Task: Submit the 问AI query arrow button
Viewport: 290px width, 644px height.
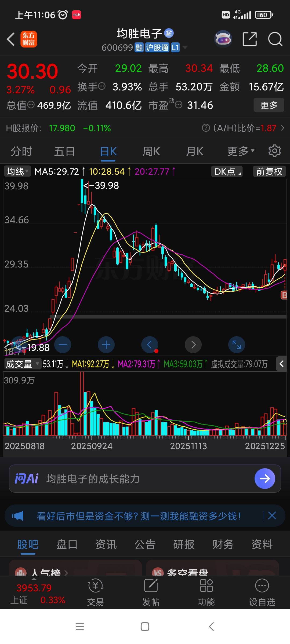Action: pos(265,479)
